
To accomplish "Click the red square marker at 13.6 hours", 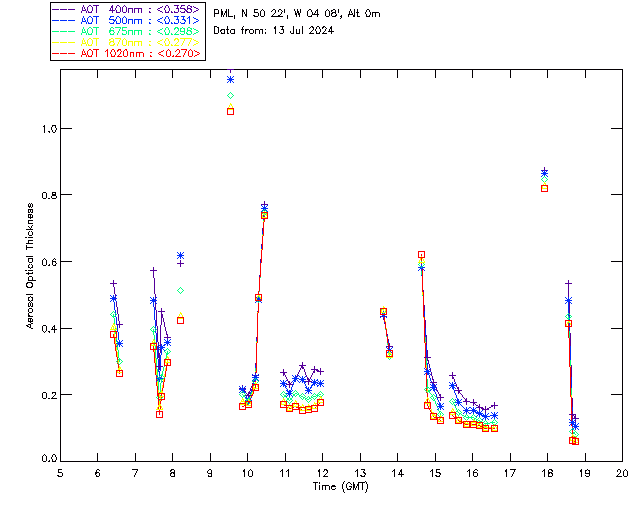I will pos(383,312).
